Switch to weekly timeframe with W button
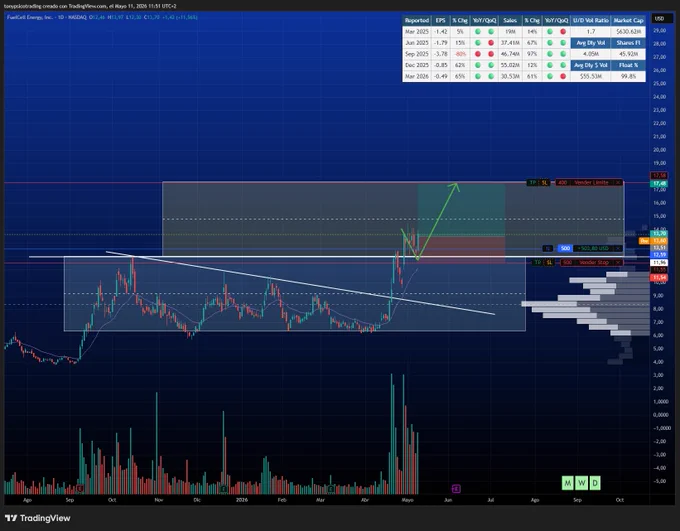This screenshot has height=531, width=680. coord(582,483)
